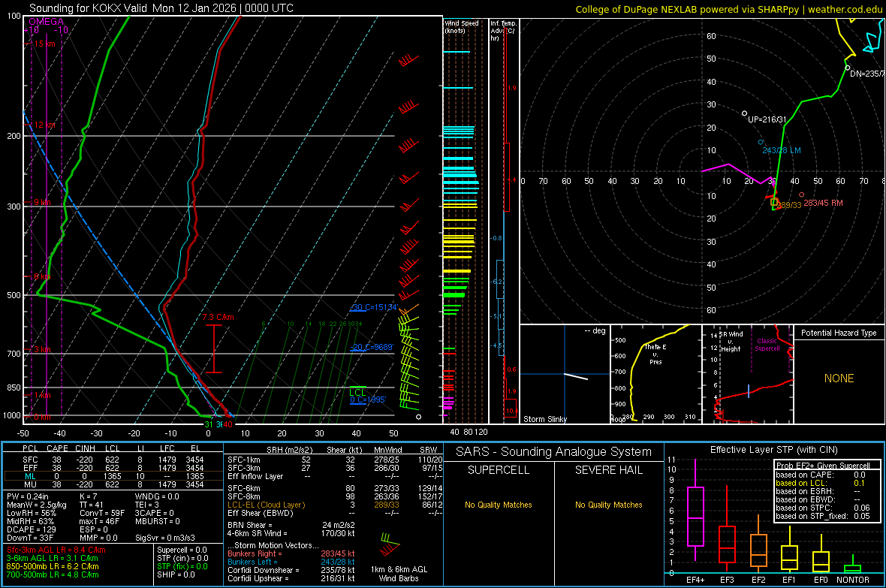Click the College of DuPage NEXLAB credit
Screen dimensions: 886x588
(x=728, y=9)
